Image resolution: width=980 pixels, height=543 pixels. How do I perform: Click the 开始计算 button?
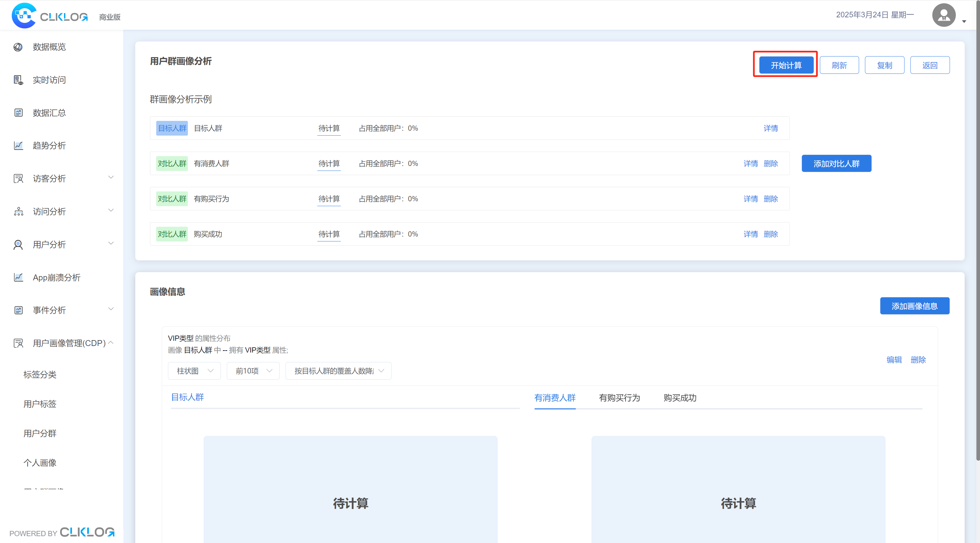pyautogui.click(x=786, y=65)
